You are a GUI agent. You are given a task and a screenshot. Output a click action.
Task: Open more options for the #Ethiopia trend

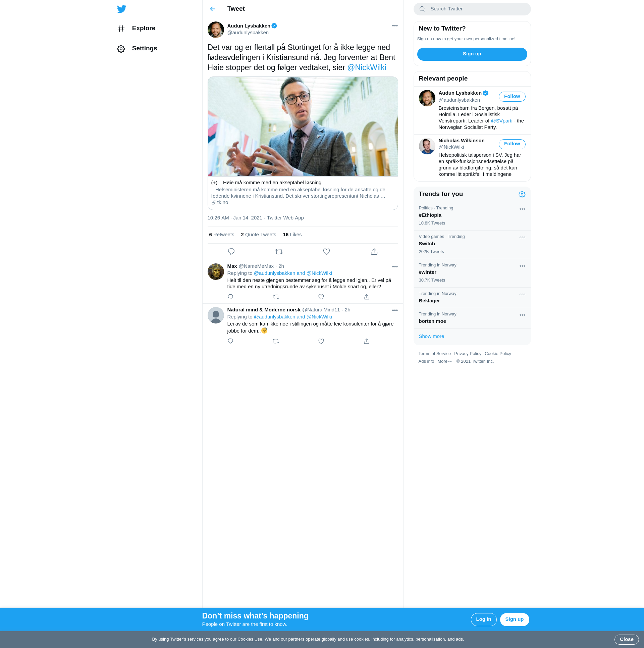click(522, 209)
